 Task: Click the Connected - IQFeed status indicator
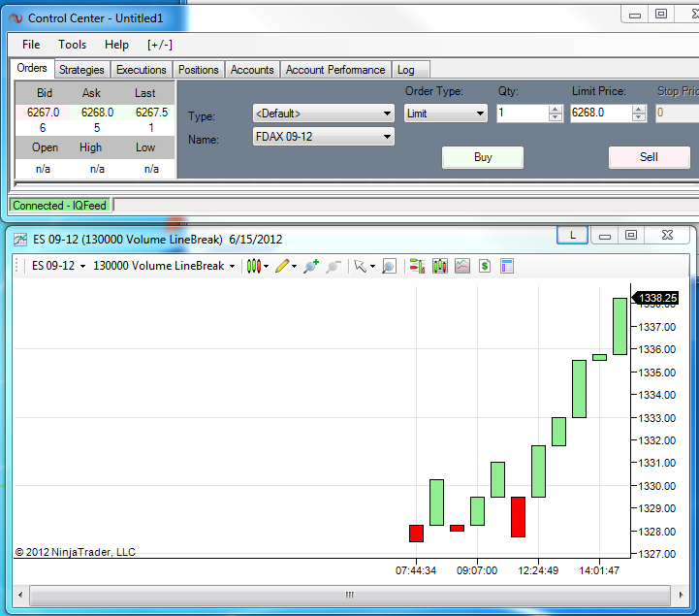(x=60, y=206)
